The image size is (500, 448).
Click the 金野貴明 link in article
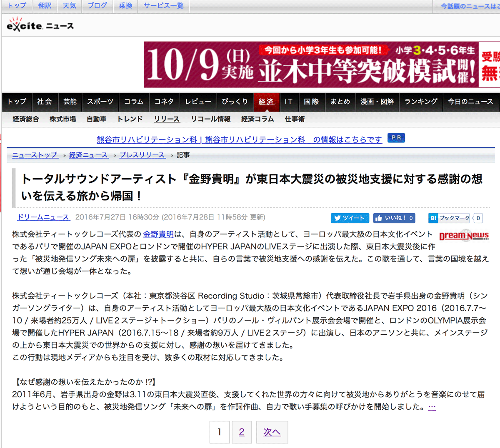point(158,234)
